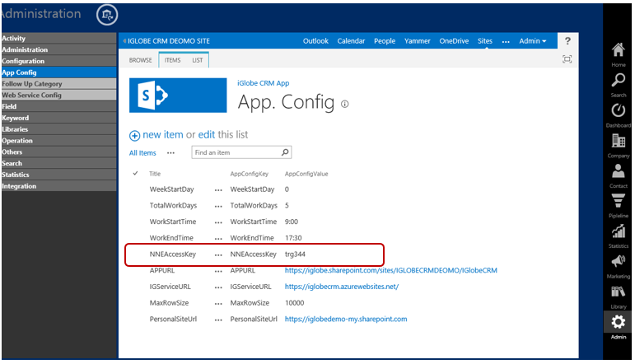The image size is (635, 364).
Task: Open the APPURL sharepoint link
Action: tap(390, 270)
